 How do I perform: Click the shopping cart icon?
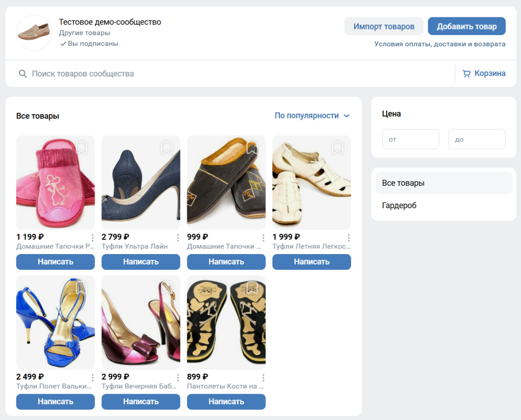click(x=466, y=74)
